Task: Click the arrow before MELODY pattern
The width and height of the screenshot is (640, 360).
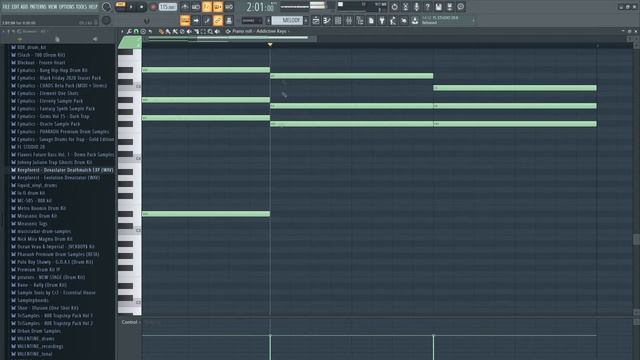Action: [x=268, y=20]
